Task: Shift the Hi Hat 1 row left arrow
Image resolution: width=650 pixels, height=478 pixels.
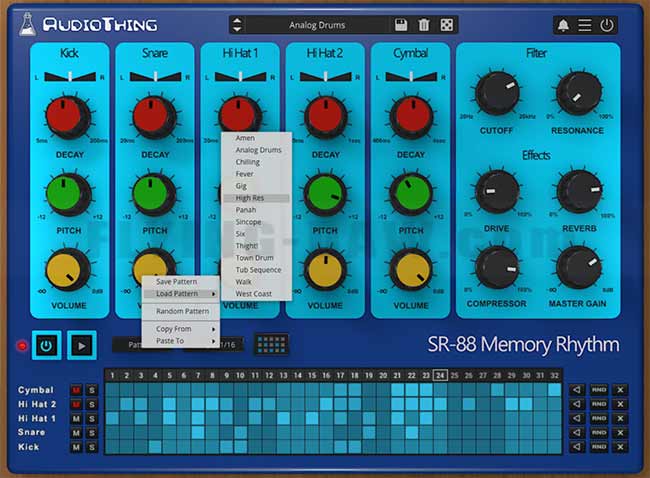Action: (x=577, y=418)
